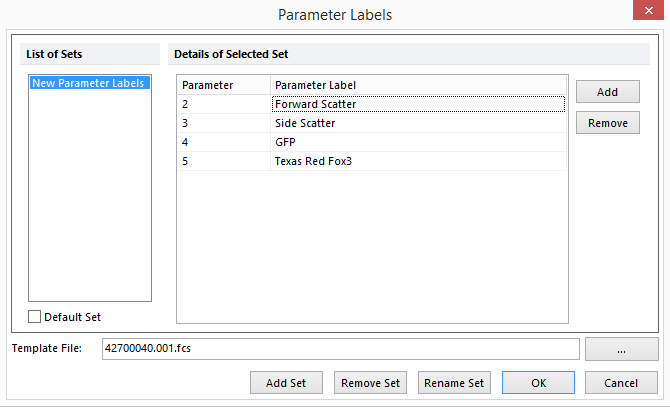Select the GFP parameter label
The width and height of the screenshot is (670, 407).
tap(417, 142)
